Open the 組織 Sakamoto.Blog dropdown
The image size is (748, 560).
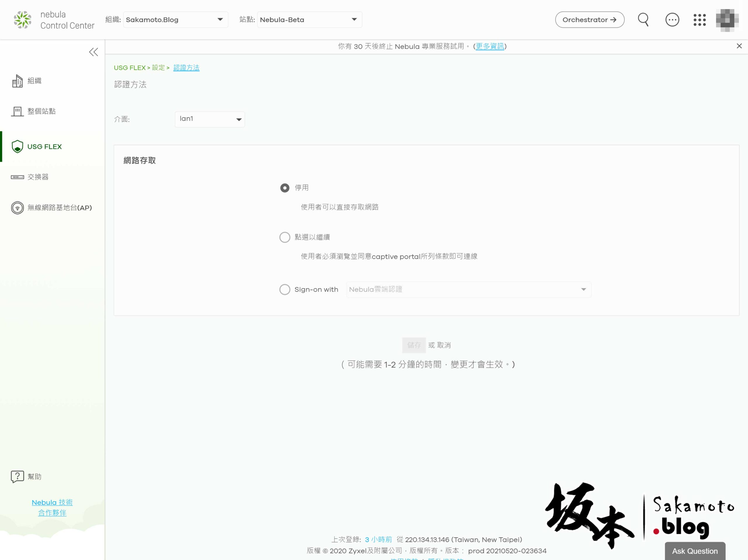pos(176,20)
